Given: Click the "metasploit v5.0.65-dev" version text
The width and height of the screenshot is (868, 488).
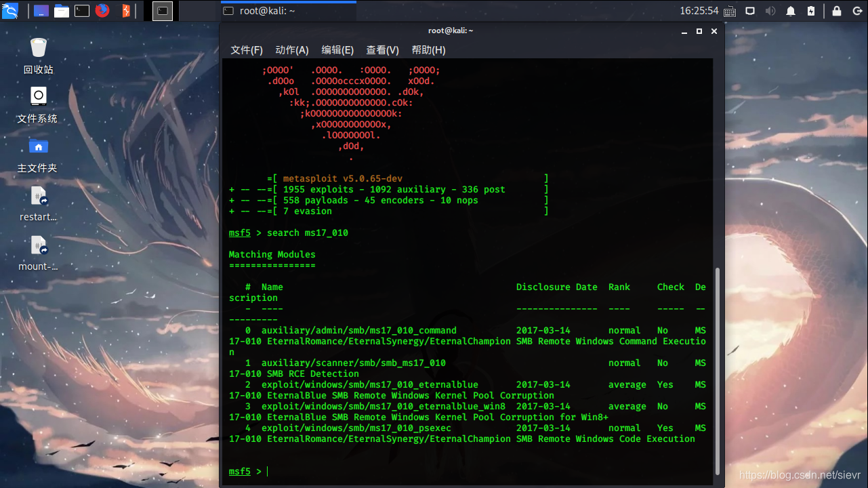Looking at the screenshot, I should pyautogui.click(x=342, y=178).
